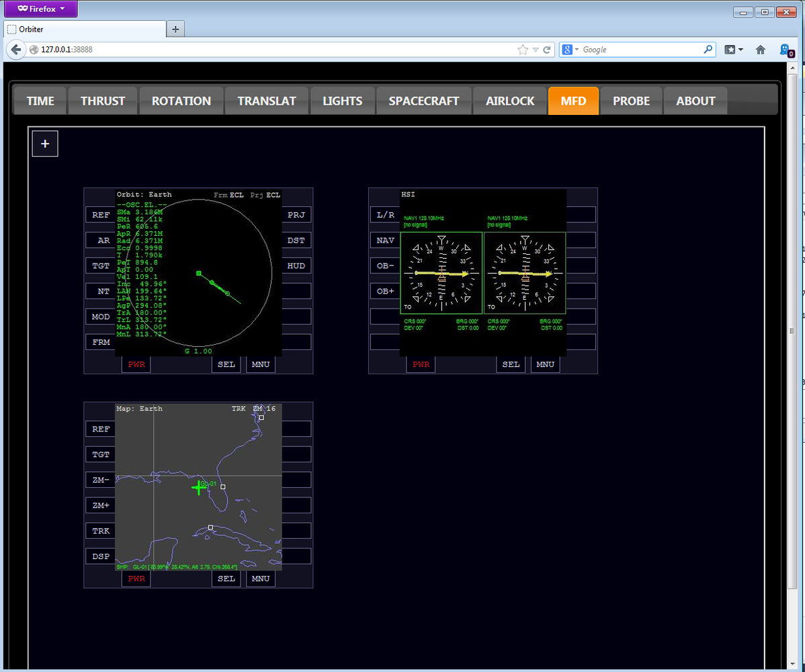Expand the URL history dropdown arrow
This screenshot has height=672, width=805.
tap(536, 50)
